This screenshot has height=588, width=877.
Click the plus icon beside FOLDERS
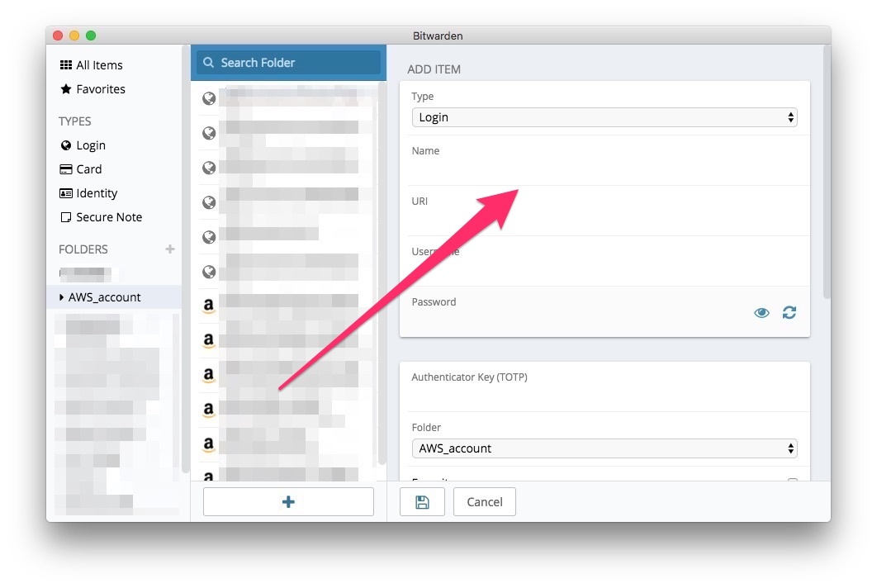170,249
